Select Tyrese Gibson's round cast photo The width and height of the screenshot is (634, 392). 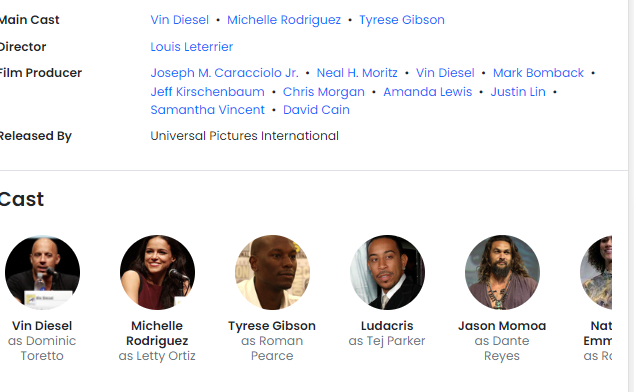tap(272, 272)
